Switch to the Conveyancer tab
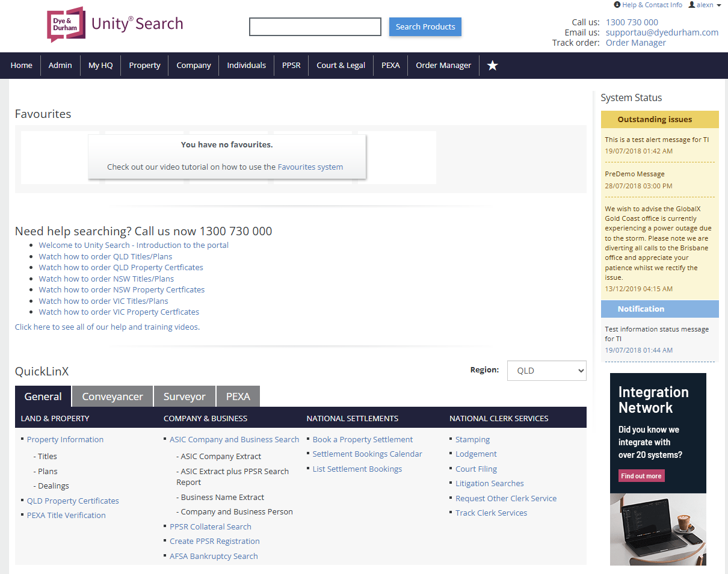Viewport: 728px width, 574px height. [113, 397]
